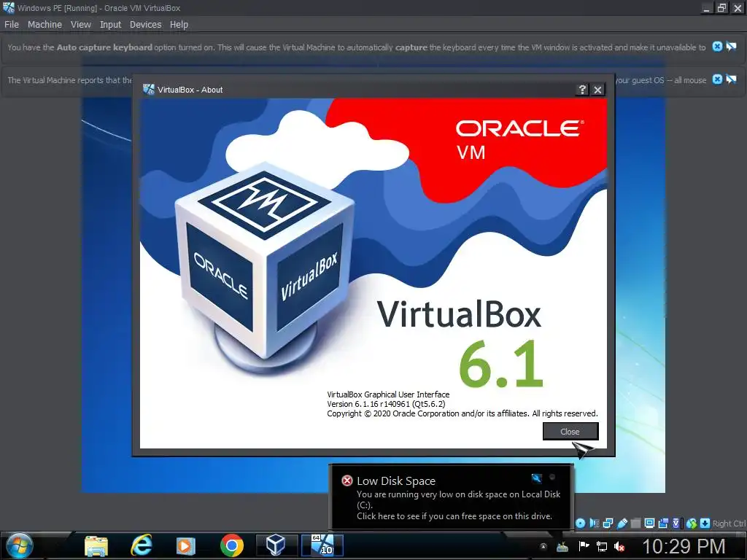
Task: Dismiss the mouse integration notification
Action: (717, 79)
